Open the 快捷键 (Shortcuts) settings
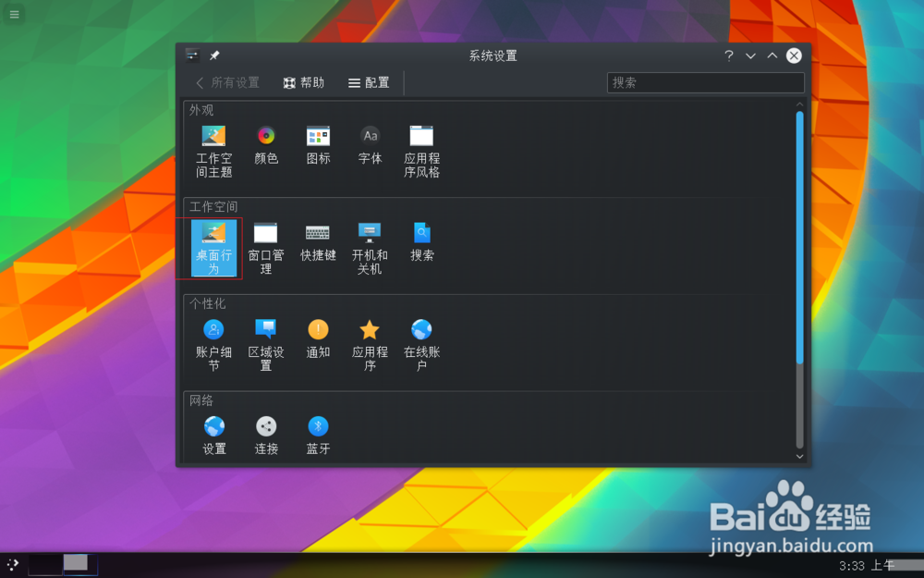Screen dimensions: 924x578 tap(318, 245)
